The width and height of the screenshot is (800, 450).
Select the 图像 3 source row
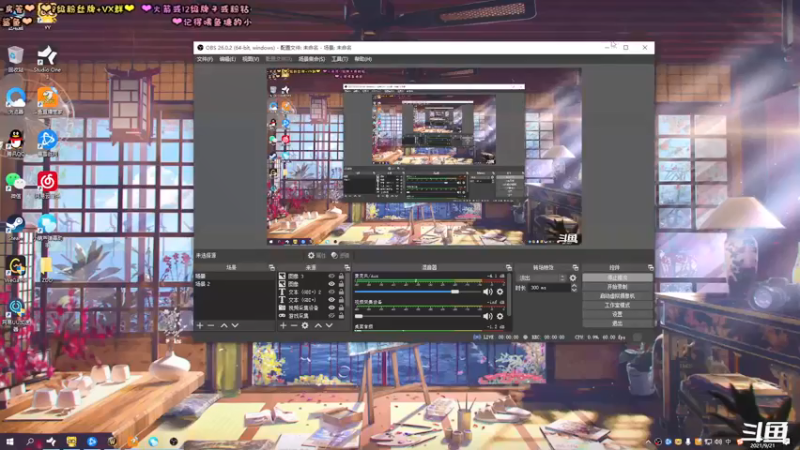312,276
